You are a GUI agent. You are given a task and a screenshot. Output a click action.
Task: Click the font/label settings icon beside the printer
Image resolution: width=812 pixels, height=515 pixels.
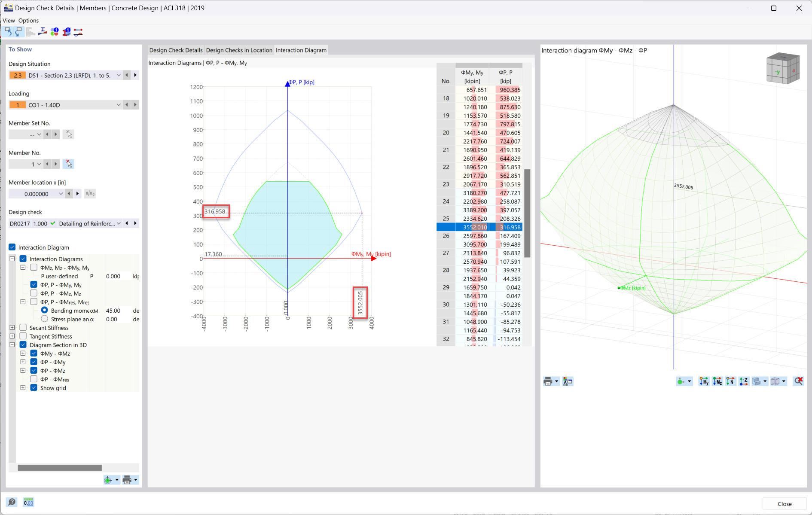(x=568, y=381)
